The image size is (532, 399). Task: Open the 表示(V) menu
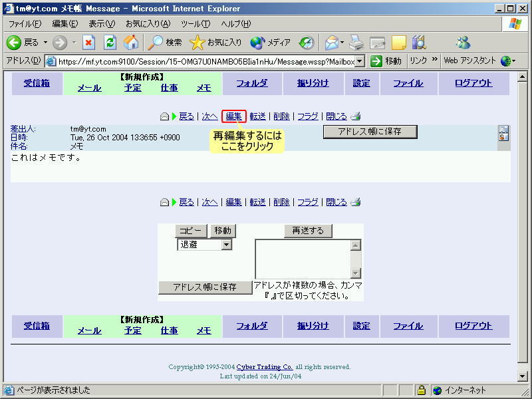point(102,23)
